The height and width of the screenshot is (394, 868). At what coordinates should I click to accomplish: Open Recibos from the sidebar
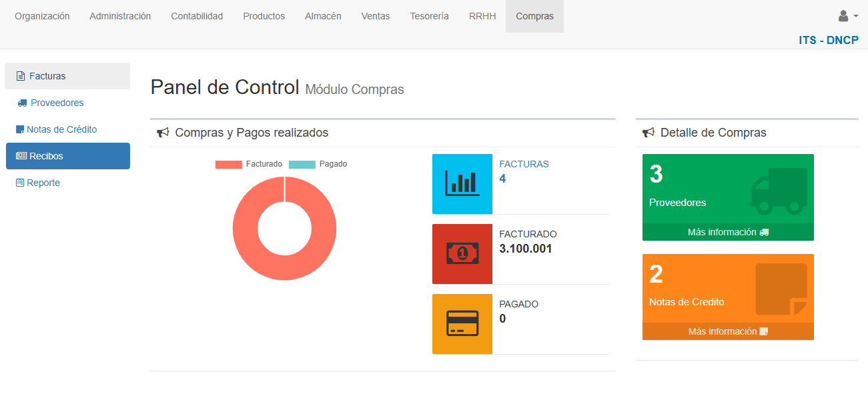pyautogui.click(x=46, y=156)
